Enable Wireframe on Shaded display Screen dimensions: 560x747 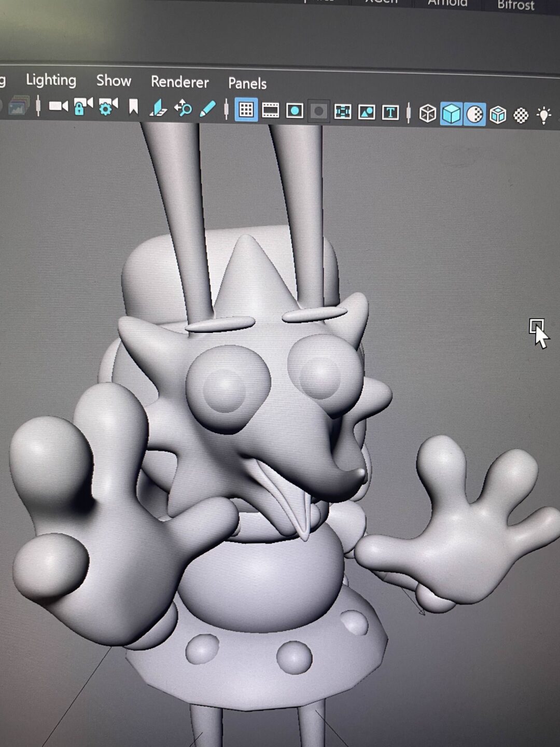pos(498,115)
